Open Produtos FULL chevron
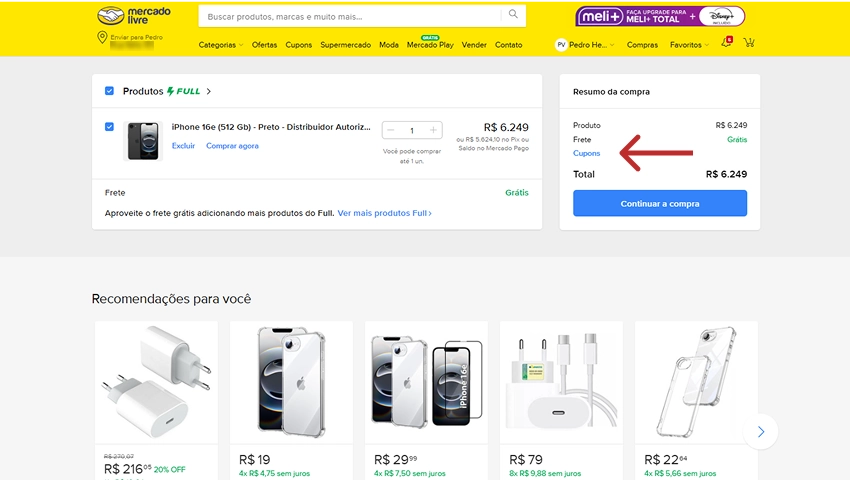The height and width of the screenshot is (480, 850). [209, 91]
